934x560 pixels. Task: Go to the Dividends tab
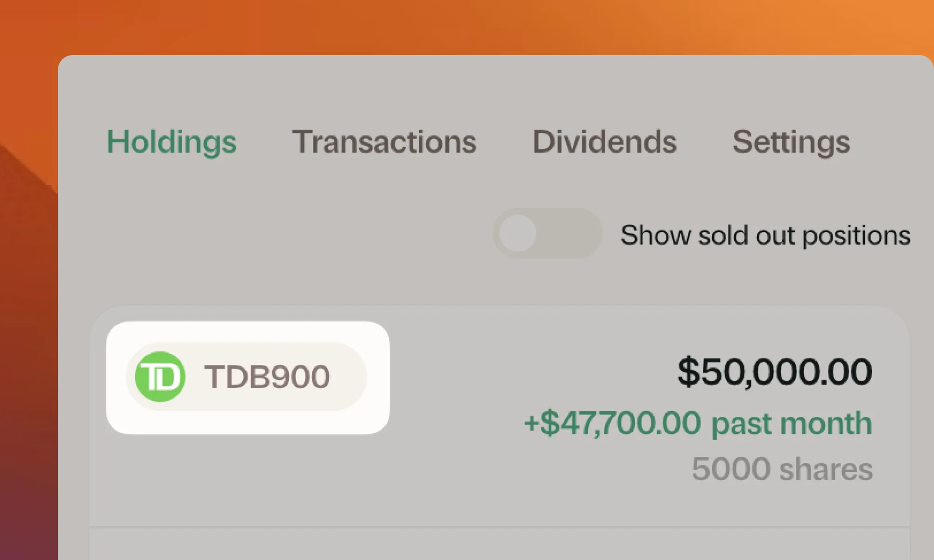click(604, 142)
